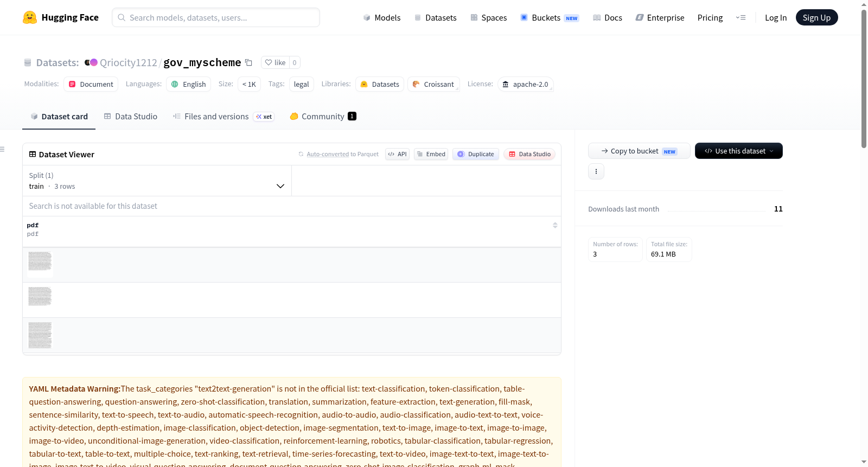
Task: Open the third pdf row thumbnail
Action: tap(40, 335)
